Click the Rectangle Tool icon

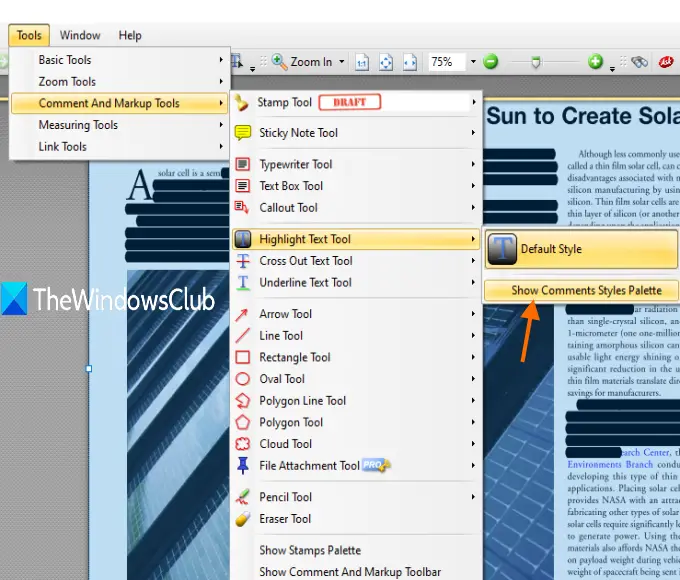coord(242,357)
